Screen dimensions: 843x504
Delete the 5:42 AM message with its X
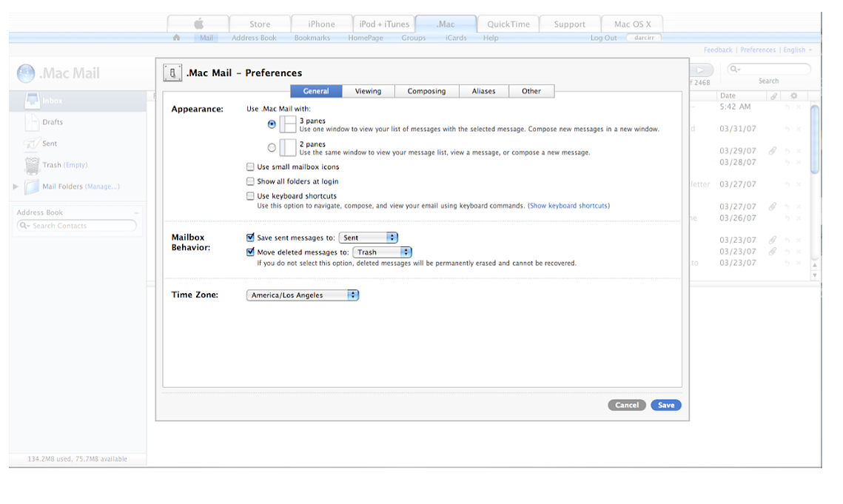[799, 107]
